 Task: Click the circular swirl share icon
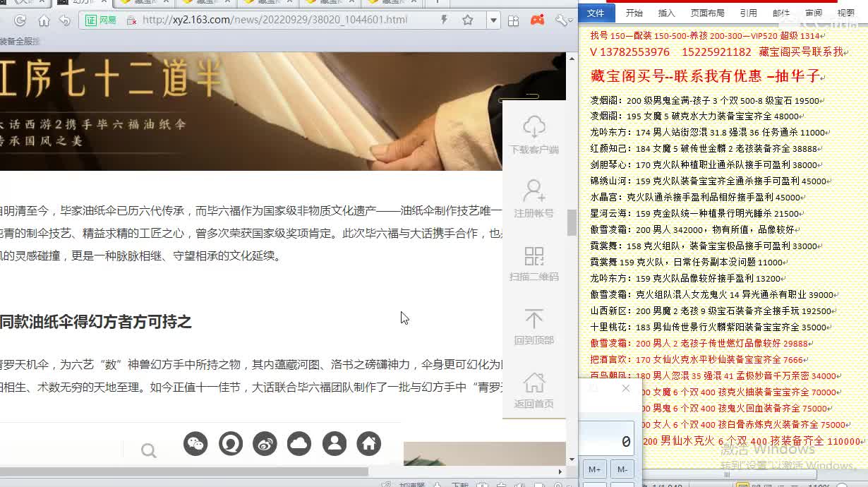pos(230,443)
